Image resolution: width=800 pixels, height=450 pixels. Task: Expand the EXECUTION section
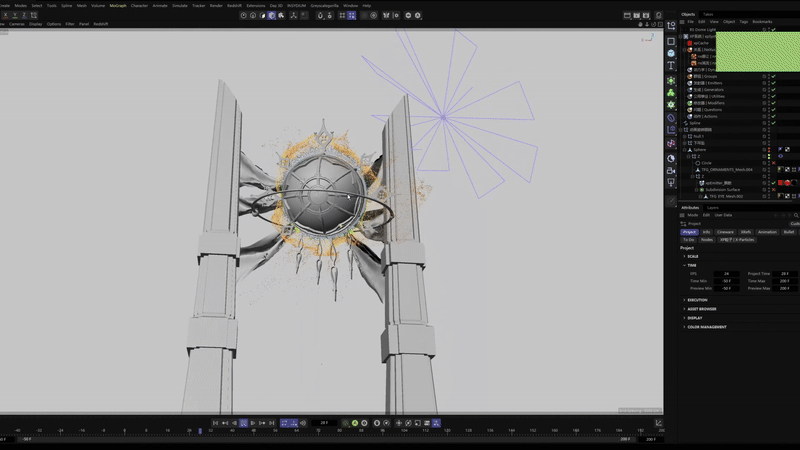point(684,300)
